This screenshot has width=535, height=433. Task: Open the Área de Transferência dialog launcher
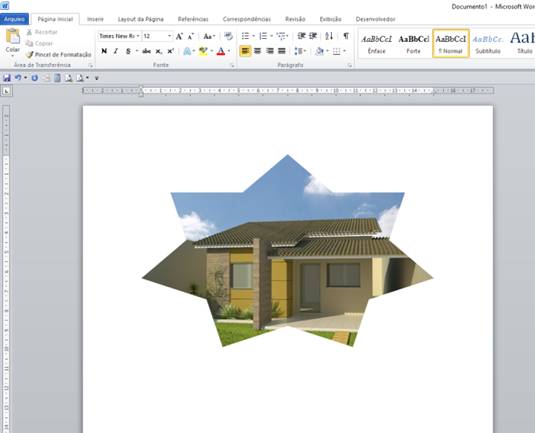pos(91,65)
